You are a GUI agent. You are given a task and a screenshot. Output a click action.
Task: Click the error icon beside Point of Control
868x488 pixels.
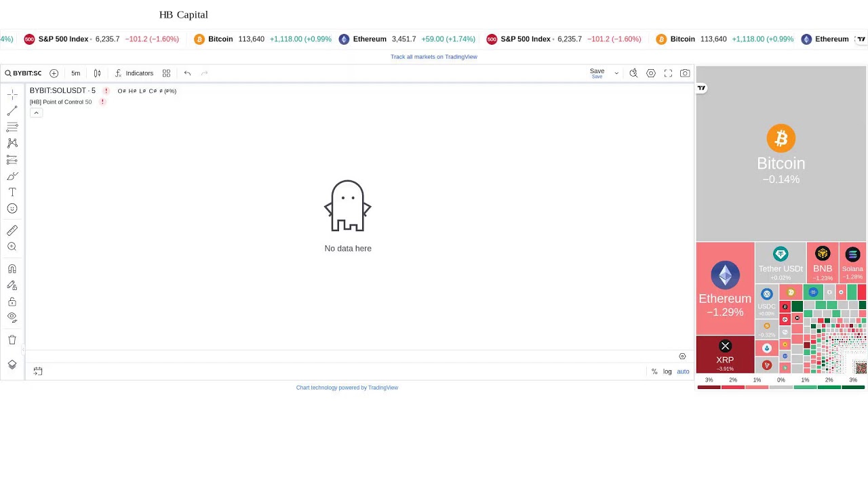102,102
